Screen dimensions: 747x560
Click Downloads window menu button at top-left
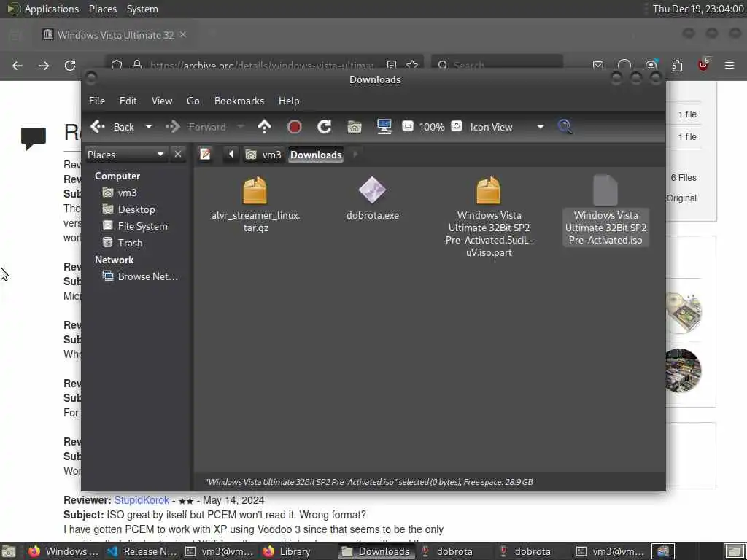91,78
